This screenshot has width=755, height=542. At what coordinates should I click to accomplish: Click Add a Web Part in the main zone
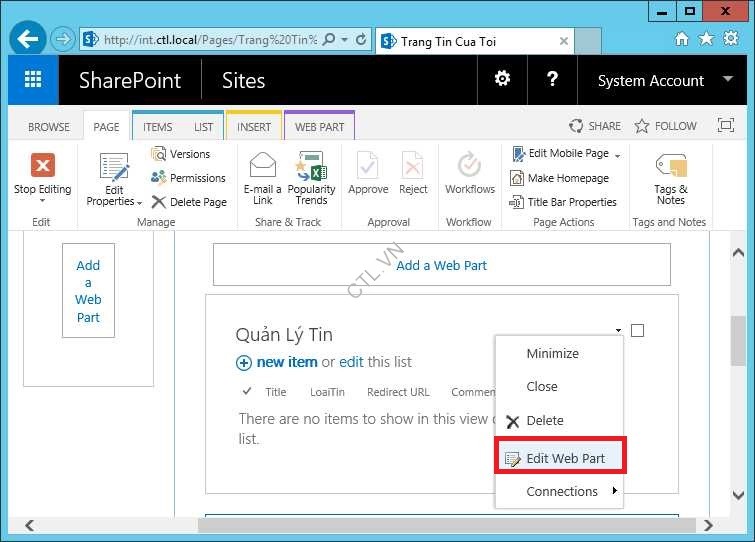(x=441, y=265)
